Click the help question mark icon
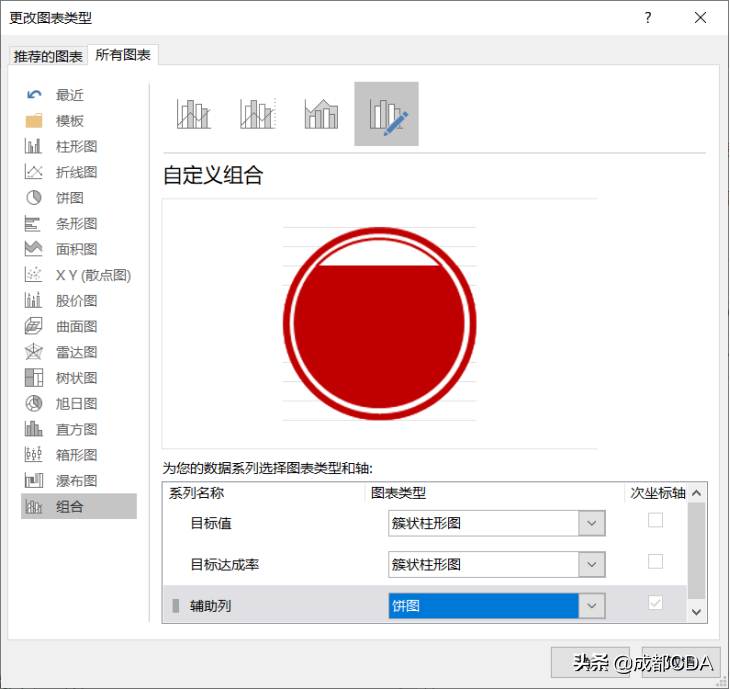730x689 pixels. (x=648, y=18)
